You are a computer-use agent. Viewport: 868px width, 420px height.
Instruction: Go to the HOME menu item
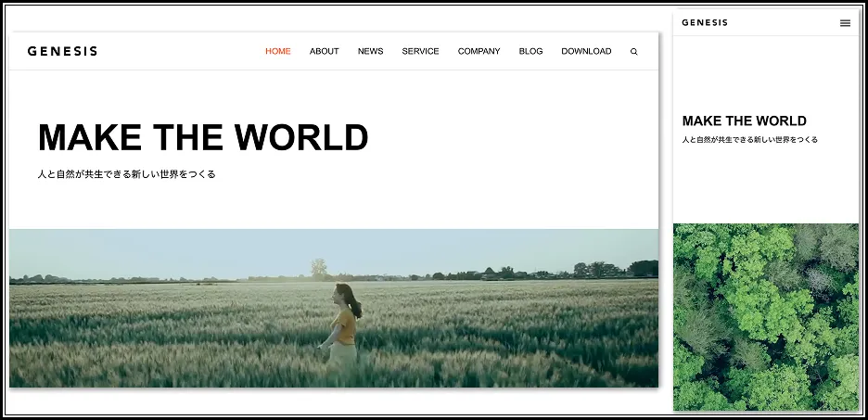click(x=278, y=52)
